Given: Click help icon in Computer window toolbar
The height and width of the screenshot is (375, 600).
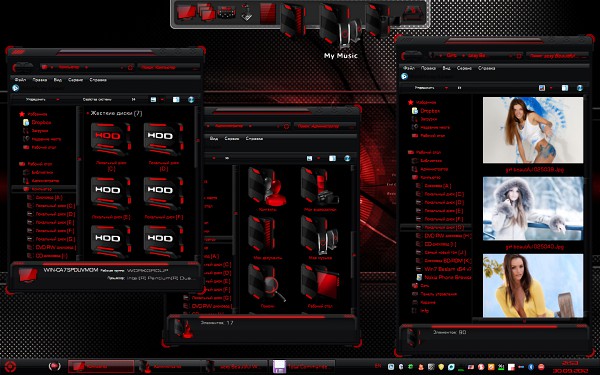Looking at the screenshot, I should tap(191, 99).
